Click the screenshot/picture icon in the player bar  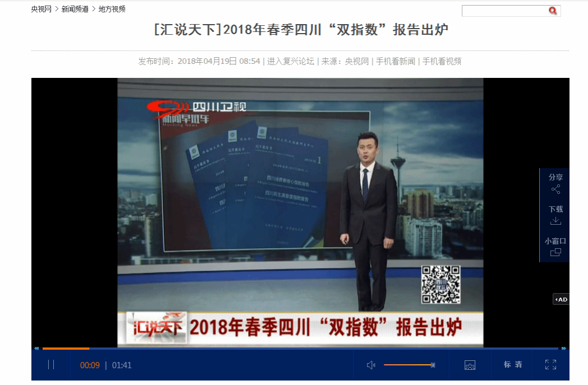click(x=470, y=365)
